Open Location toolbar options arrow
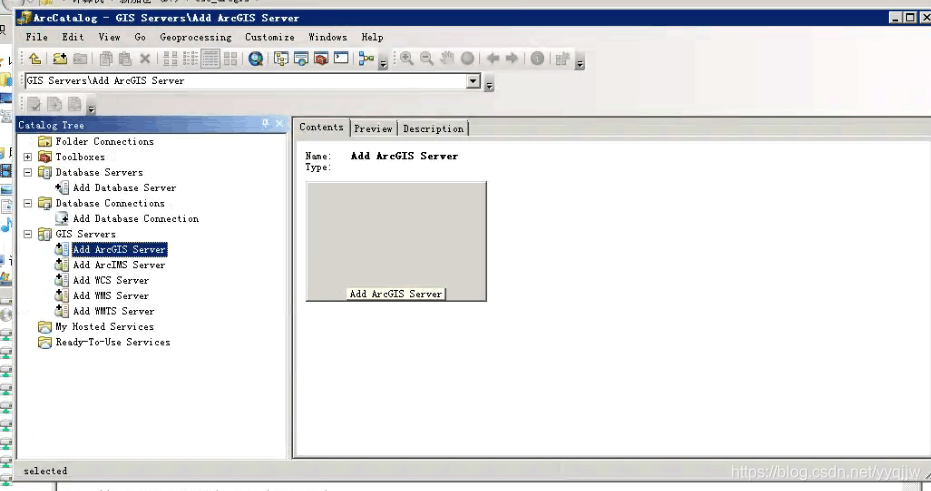 [x=489, y=85]
